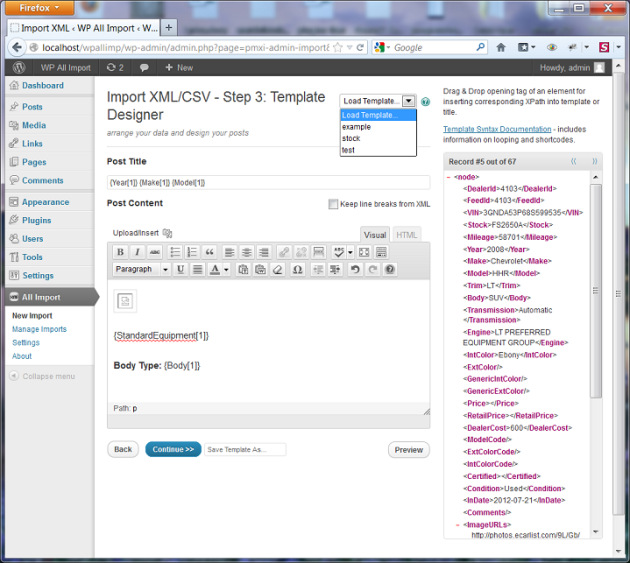Collapse the admin sidebar menu
630x563 pixels.
[x=42, y=376]
